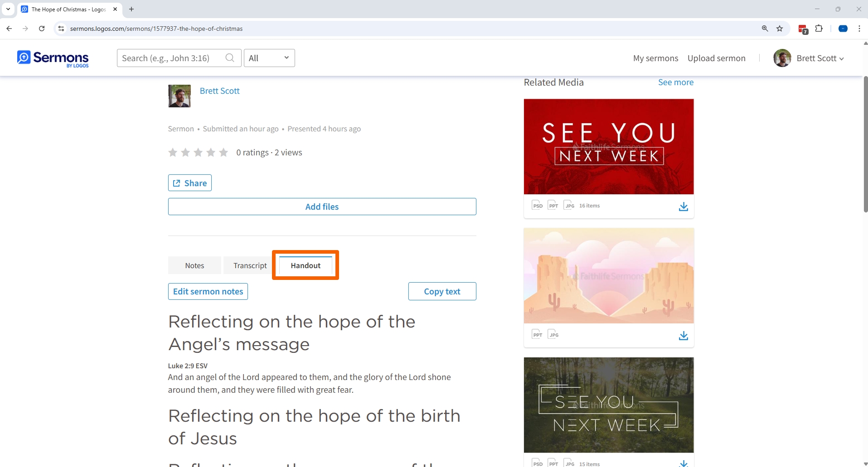Click the Sermons by Logos logo
The height and width of the screenshot is (467, 868).
coord(53,58)
